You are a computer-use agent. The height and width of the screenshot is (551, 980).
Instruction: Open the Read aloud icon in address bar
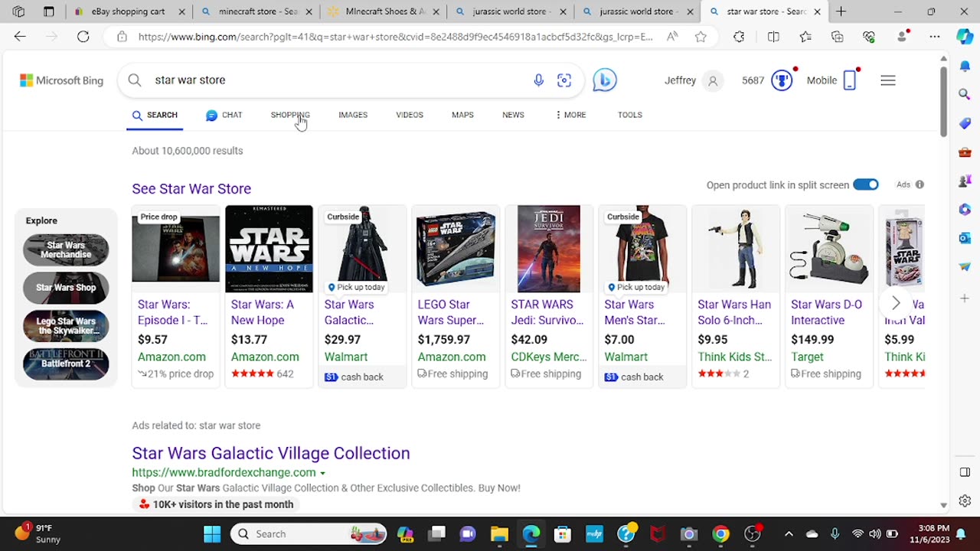(x=672, y=36)
